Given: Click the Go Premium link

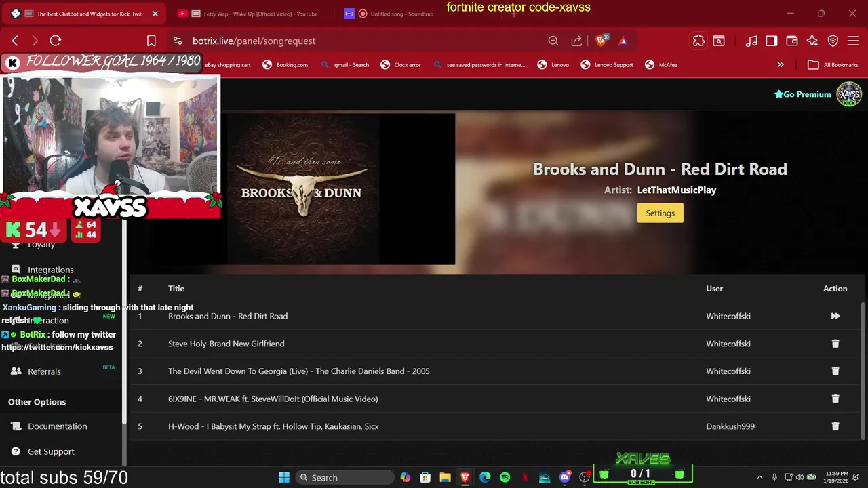Looking at the screenshot, I should 803,94.
